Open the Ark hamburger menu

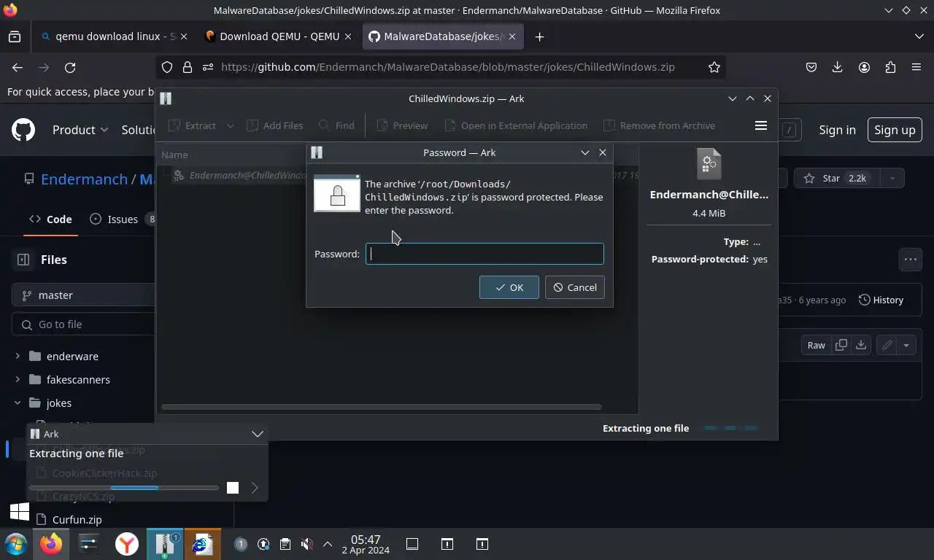point(760,125)
